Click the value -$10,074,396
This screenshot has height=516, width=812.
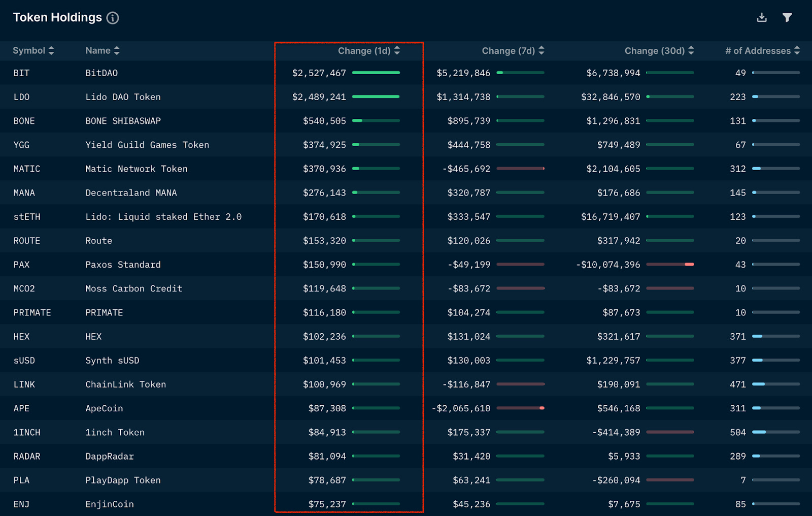pos(608,265)
